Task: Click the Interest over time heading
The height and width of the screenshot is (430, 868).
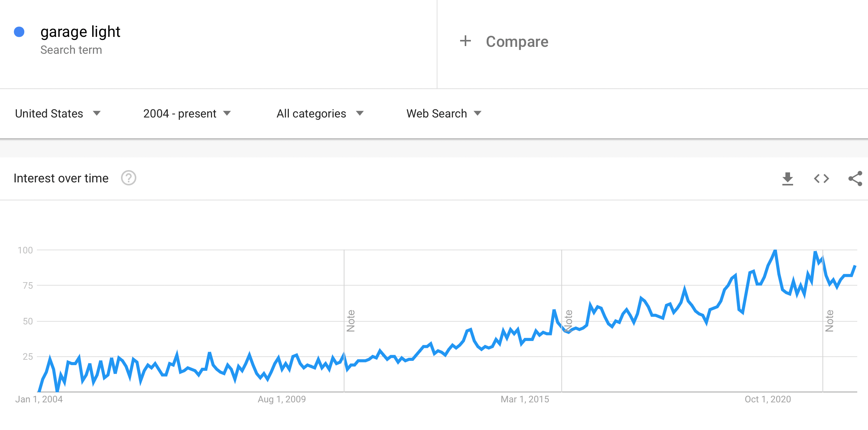Action: [x=61, y=178]
